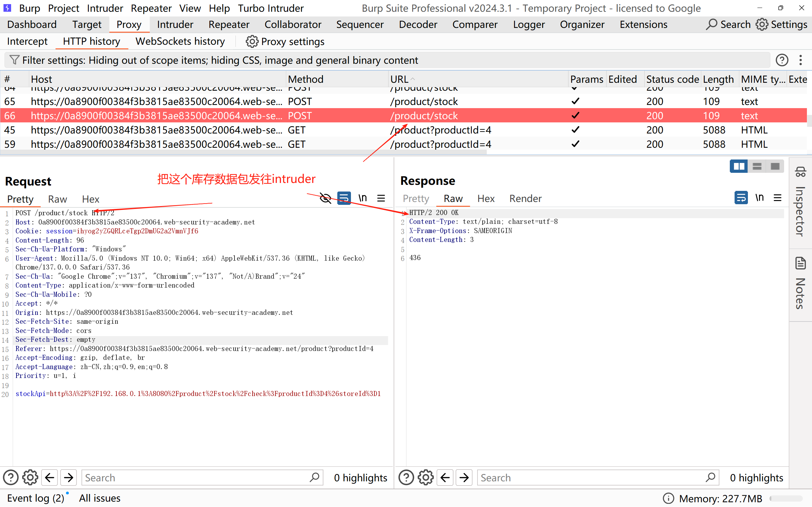
Task: Open the Event log
Action: tap(35, 498)
